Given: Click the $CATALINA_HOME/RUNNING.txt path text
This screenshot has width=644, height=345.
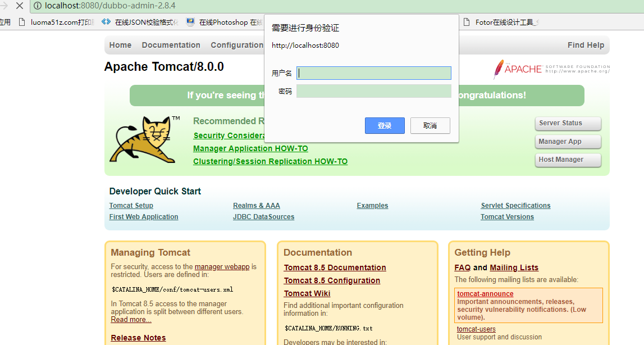Looking at the screenshot, I should point(328,328).
